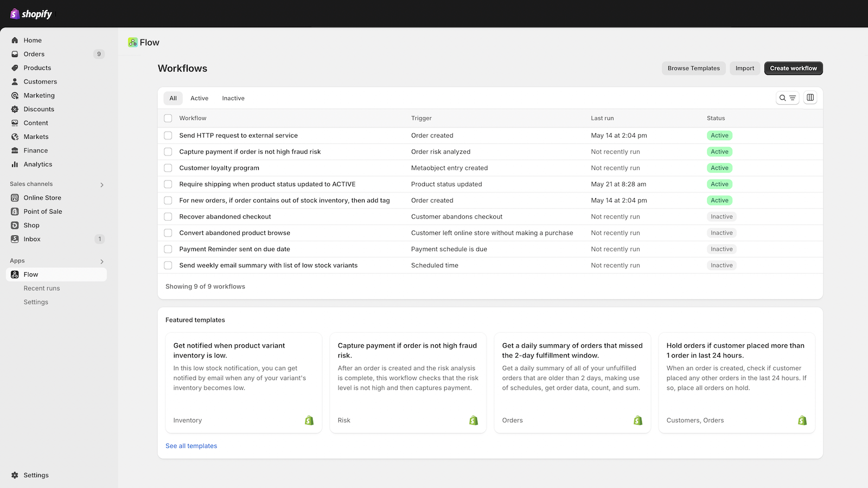
Task: Open Flow Settings submenu item
Action: pos(36,302)
